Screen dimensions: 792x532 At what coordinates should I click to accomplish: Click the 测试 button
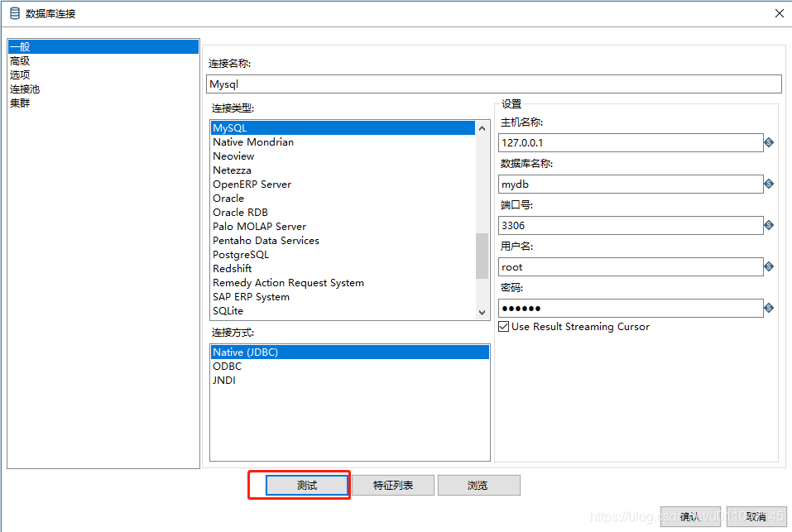pyautogui.click(x=307, y=485)
